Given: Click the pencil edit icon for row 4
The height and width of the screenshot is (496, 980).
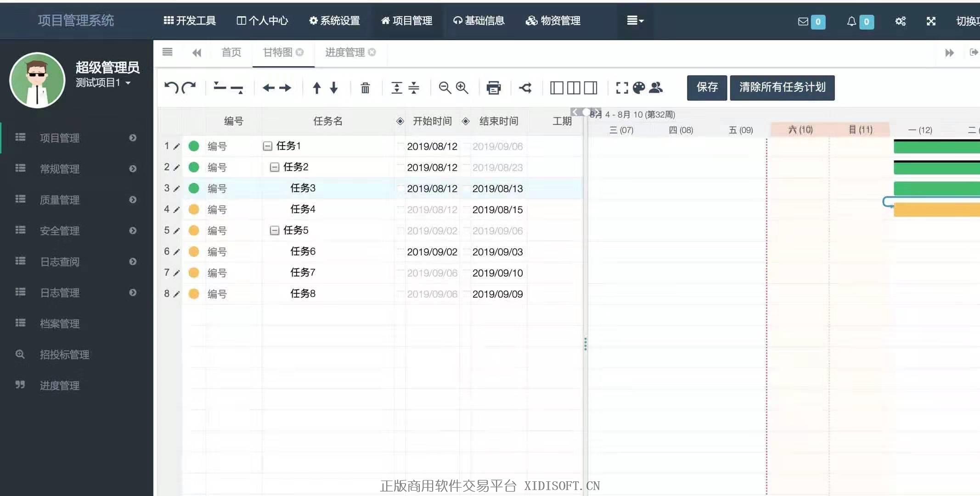Looking at the screenshot, I should (x=176, y=210).
